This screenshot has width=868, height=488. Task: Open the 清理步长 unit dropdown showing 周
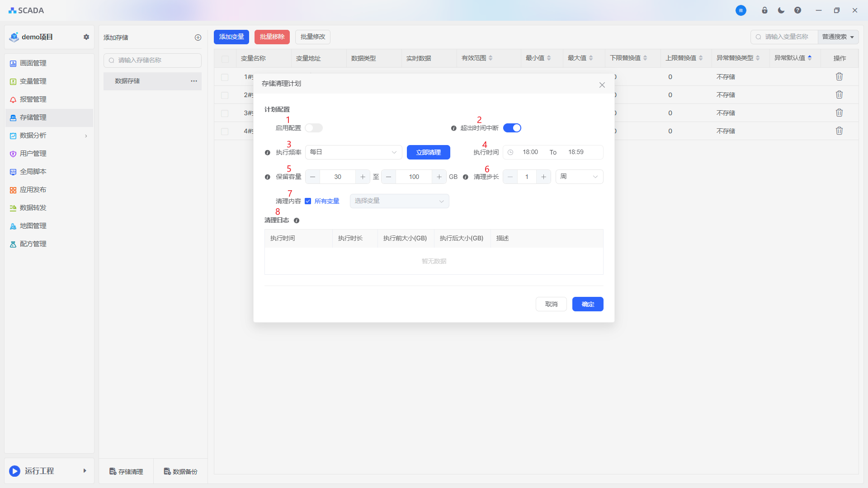579,177
